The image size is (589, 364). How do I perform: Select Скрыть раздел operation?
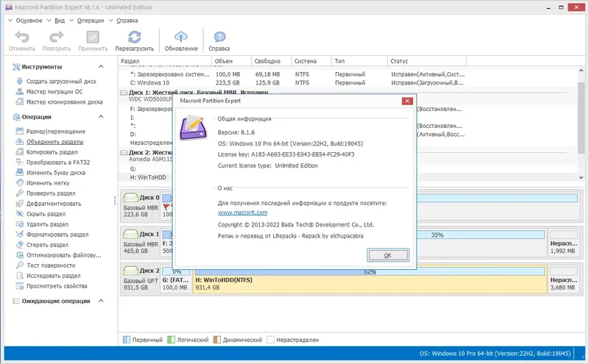[46, 214]
